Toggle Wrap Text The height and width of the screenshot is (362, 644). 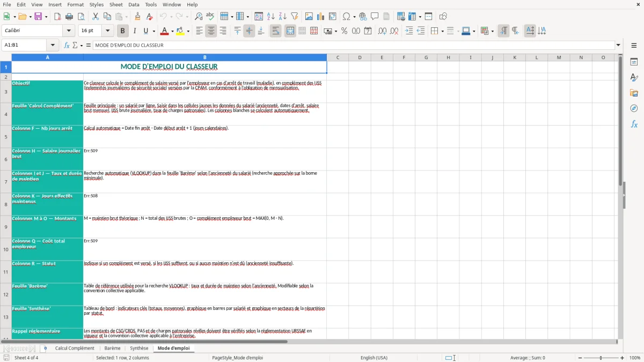[x=275, y=31]
